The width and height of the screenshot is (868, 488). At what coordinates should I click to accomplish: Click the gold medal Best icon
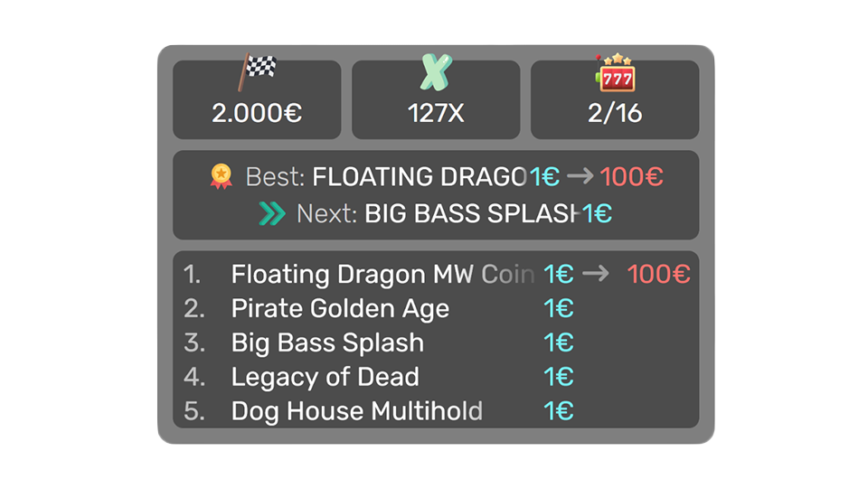coord(221,175)
